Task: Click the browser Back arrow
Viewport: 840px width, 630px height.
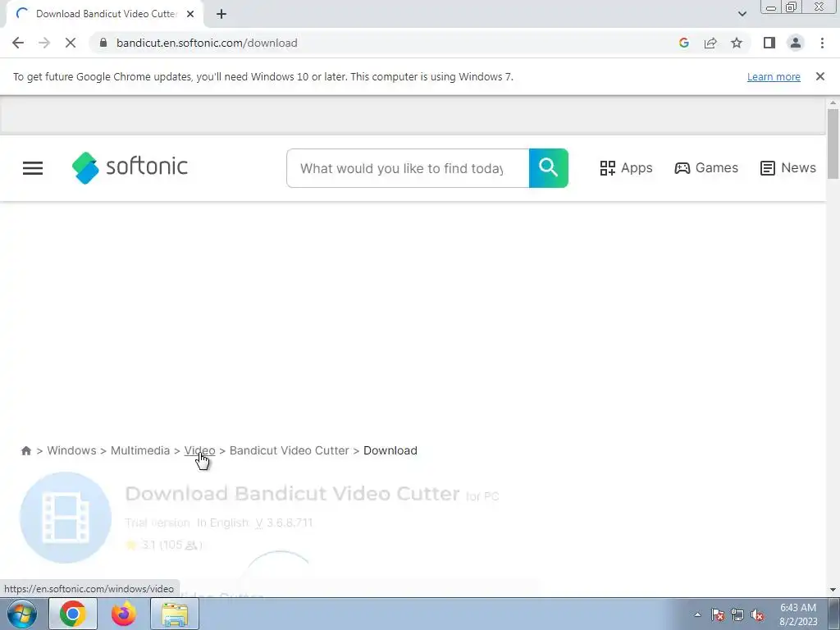Action: 18,43
